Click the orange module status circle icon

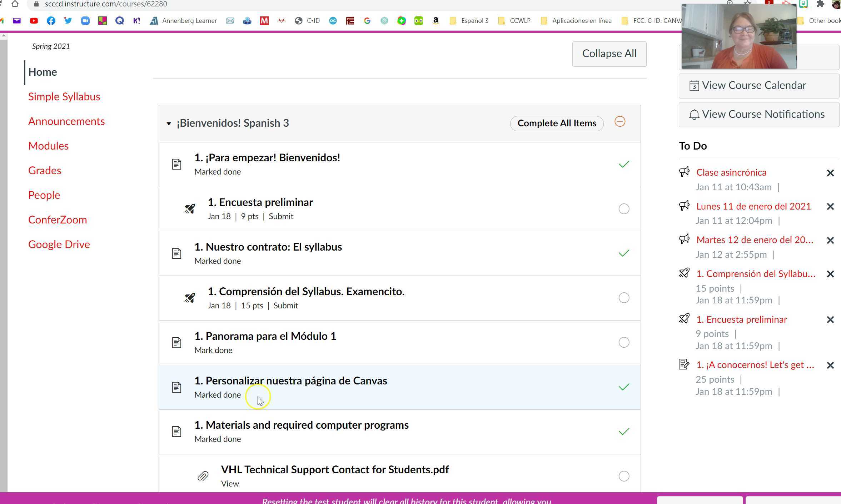pos(620,122)
